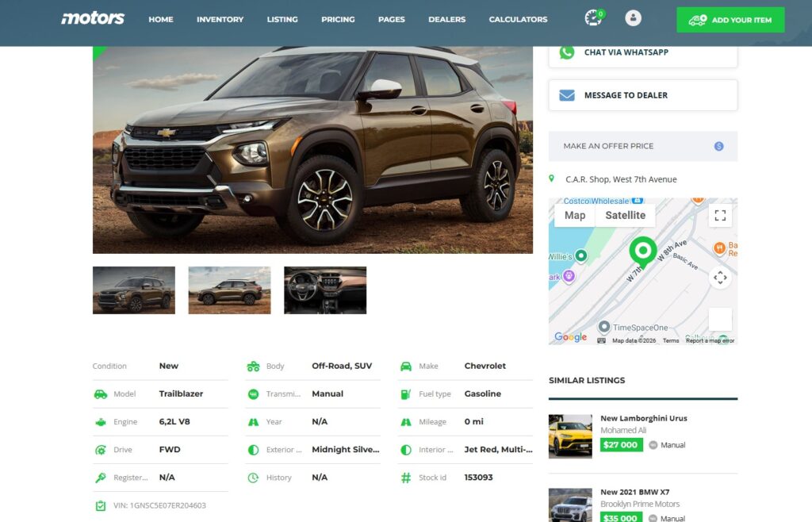
Task: Click the green $27 000 price tag
Action: point(621,445)
